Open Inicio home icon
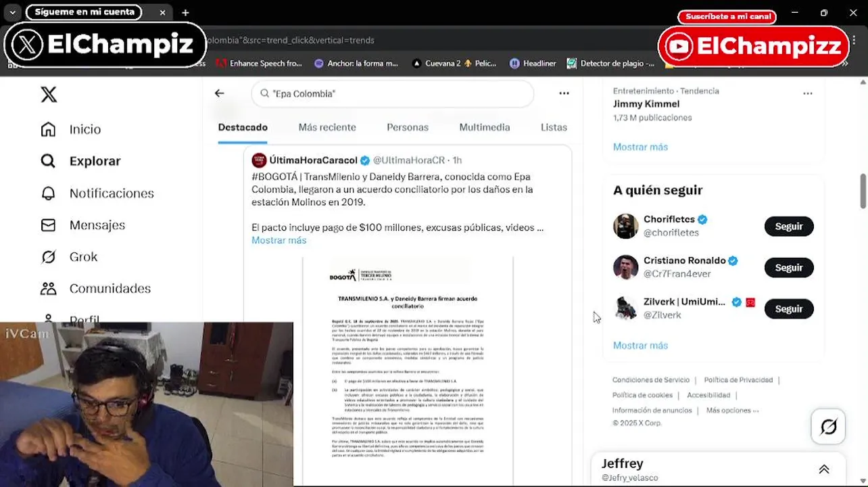The height and width of the screenshot is (487, 868). (x=48, y=129)
